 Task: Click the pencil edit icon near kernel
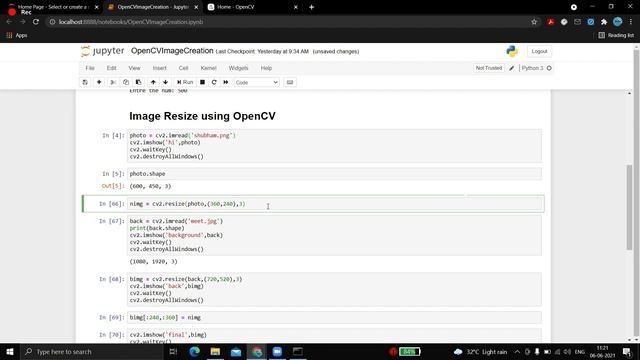(x=511, y=68)
